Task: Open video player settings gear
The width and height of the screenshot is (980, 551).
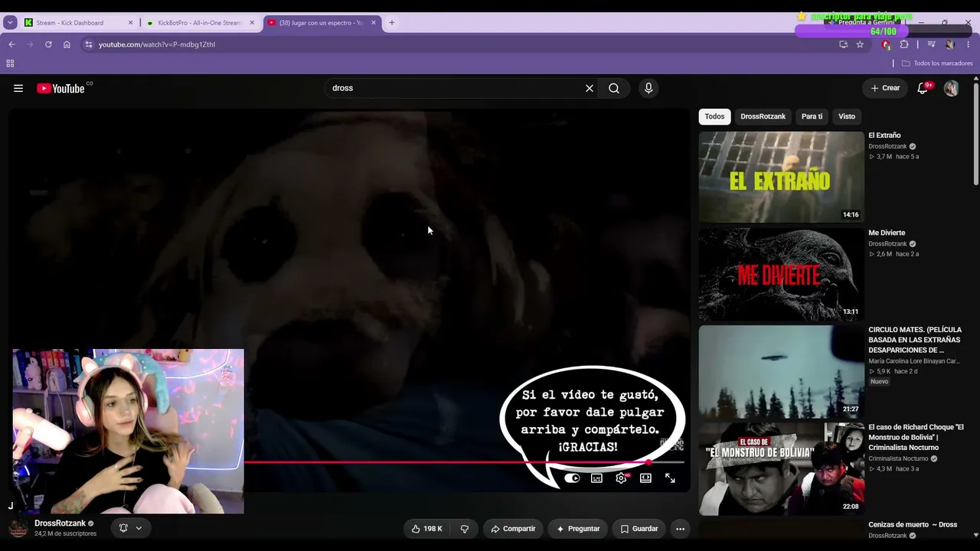Action: pos(622,478)
